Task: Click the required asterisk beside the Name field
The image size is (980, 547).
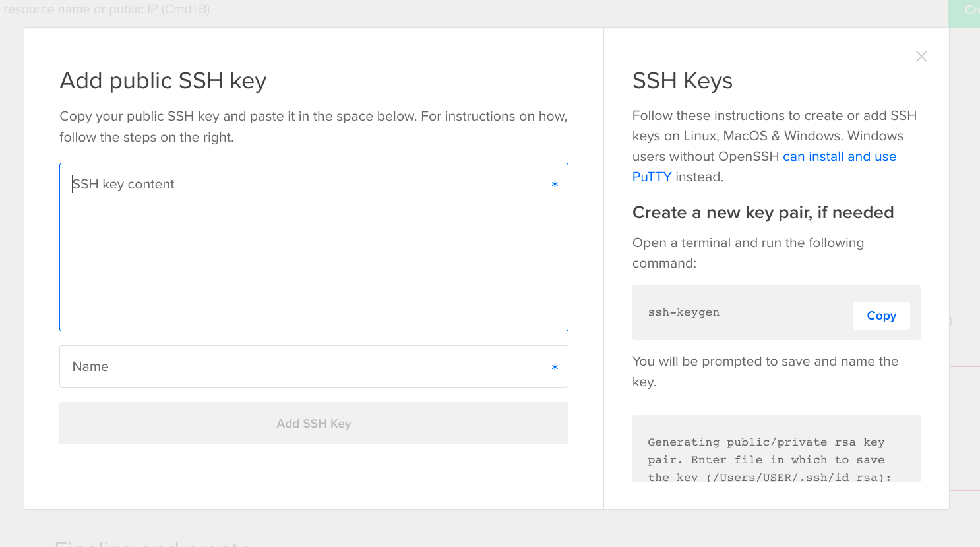Action: point(555,368)
